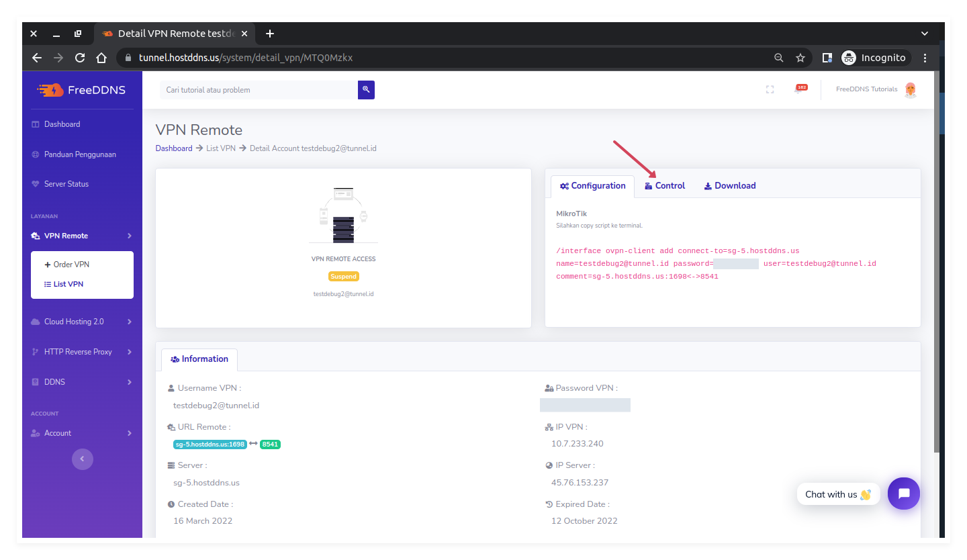This screenshot has height=560, width=967.
Task: Collapse the sidebar with round arrow button
Action: tap(83, 459)
